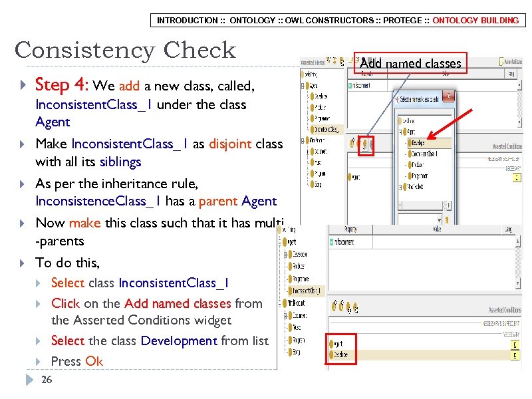The height and width of the screenshot is (399, 532).
Task: Select owl:Thing in the dialog tree
Action: click(x=406, y=121)
